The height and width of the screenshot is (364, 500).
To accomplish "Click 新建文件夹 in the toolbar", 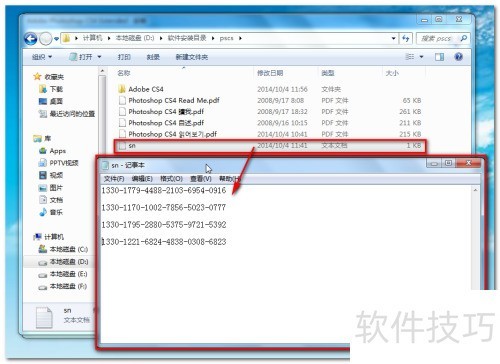I will [x=192, y=57].
